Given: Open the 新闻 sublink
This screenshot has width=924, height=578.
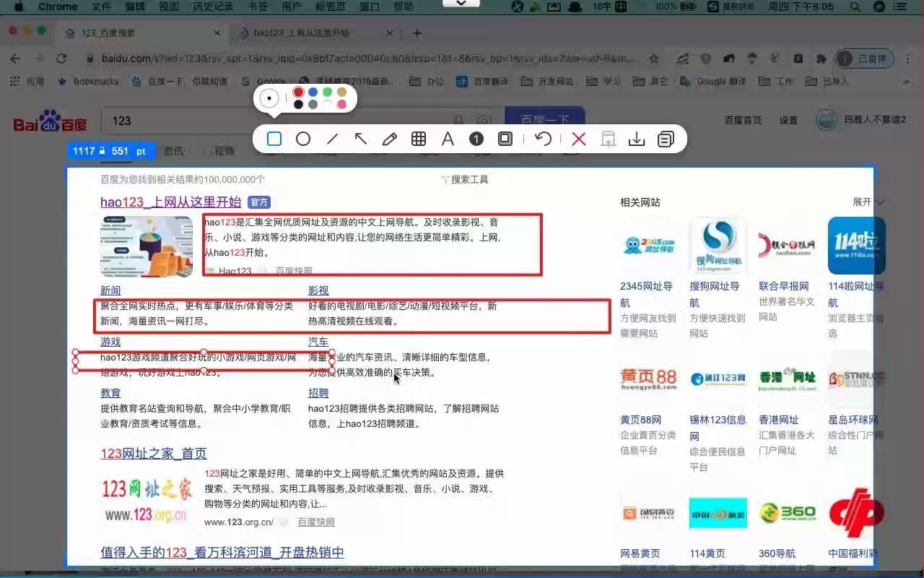Looking at the screenshot, I should pos(110,290).
